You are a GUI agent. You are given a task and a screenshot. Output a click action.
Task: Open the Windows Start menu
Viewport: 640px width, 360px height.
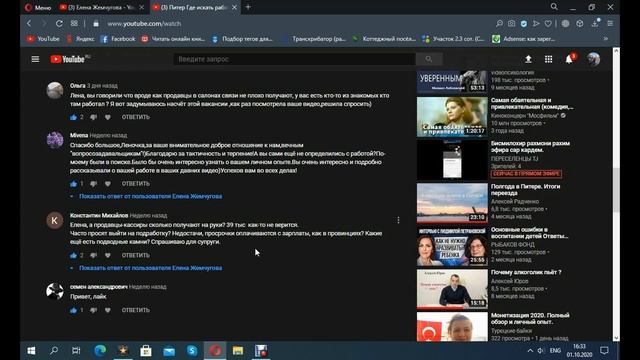click(x=31, y=351)
